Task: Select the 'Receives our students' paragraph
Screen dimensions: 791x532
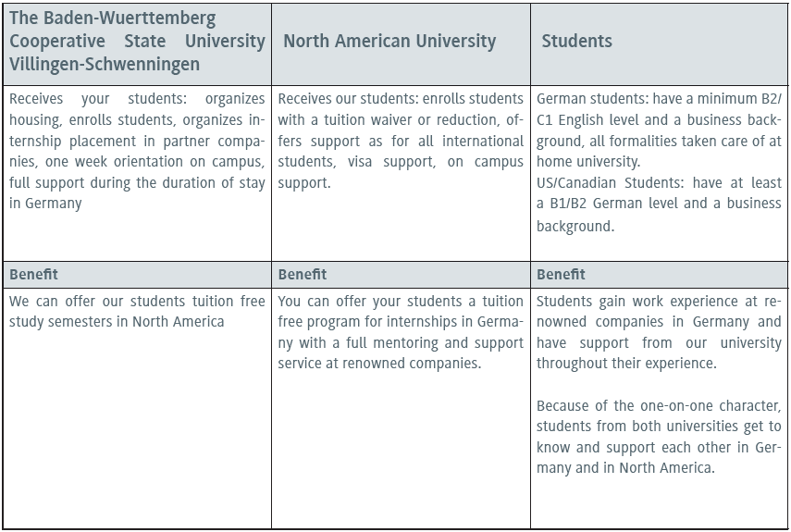Action: point(401,141)
